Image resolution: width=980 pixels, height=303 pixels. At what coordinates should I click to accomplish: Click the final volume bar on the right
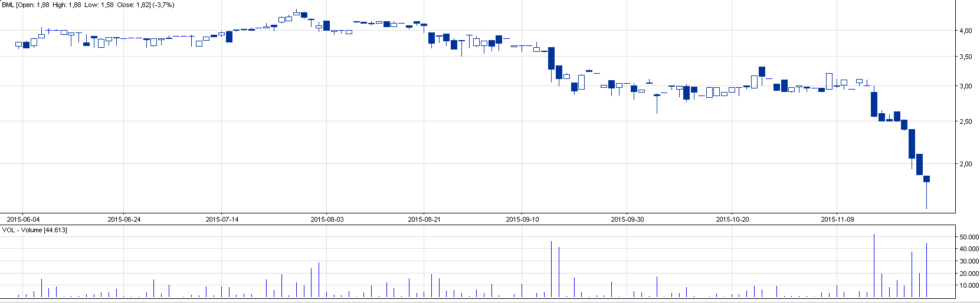coord(926,271)
